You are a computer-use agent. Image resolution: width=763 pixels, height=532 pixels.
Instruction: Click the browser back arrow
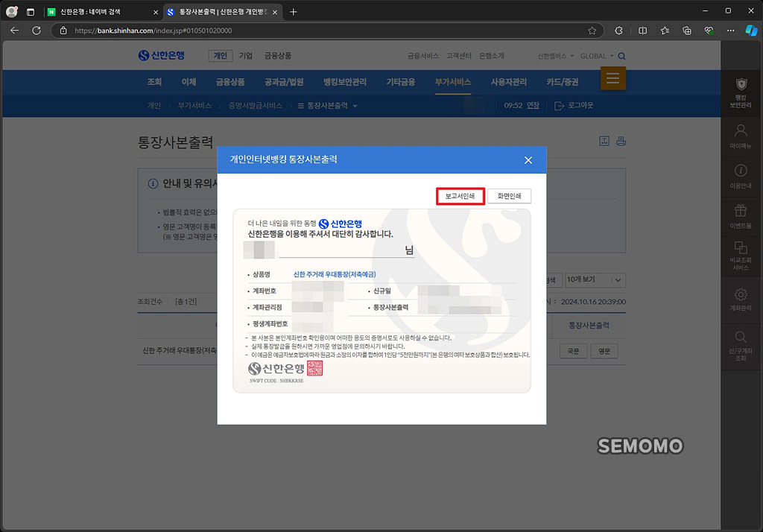tap(15, 31)
